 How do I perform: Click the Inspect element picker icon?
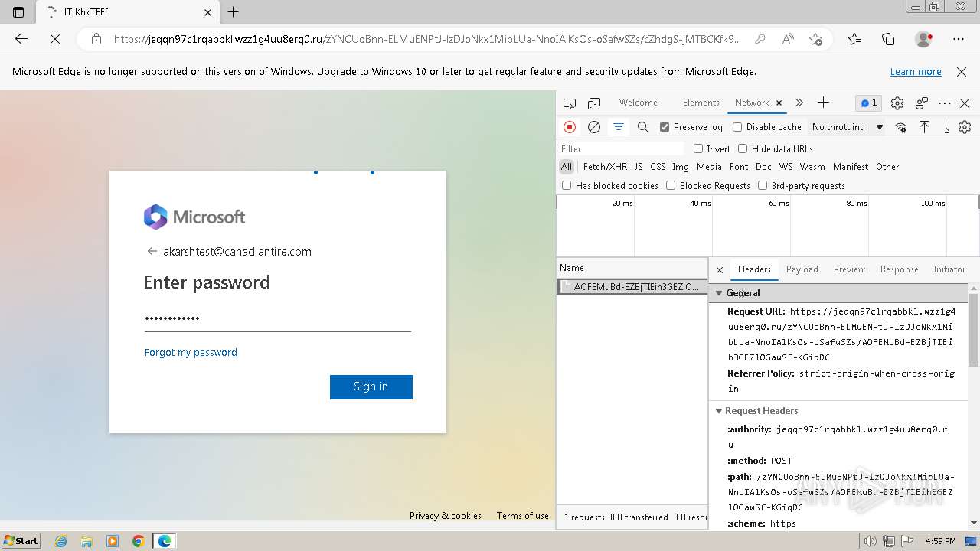click(x=569, y=103)
